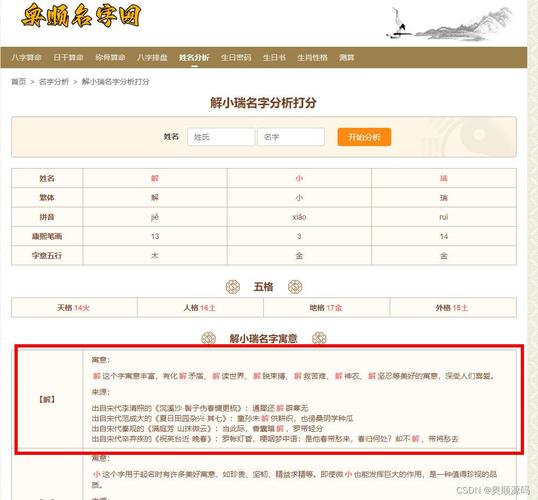Click the gold calligraphy site logo
Viewport: 538px width, 500px height.
(x=81, y=16)
